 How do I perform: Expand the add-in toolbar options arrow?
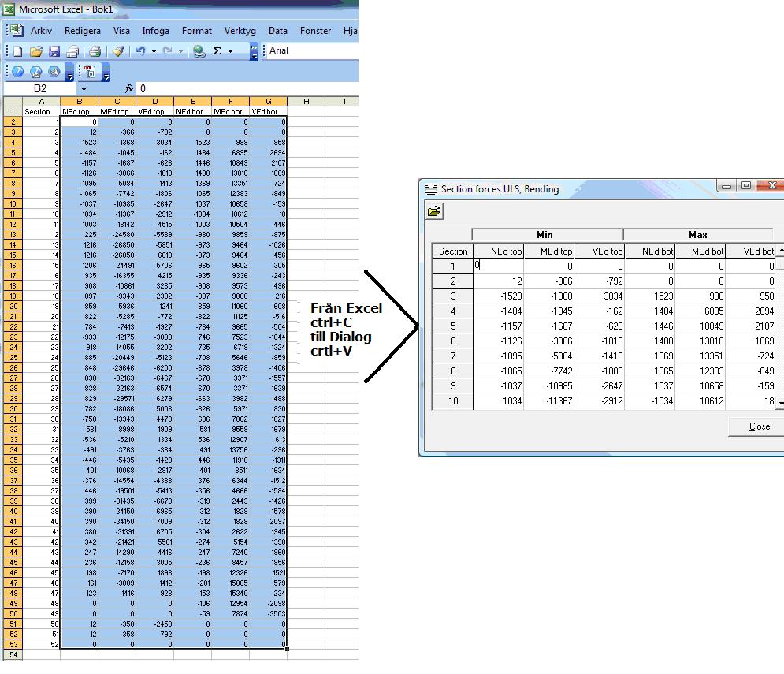tap(70, 72)
